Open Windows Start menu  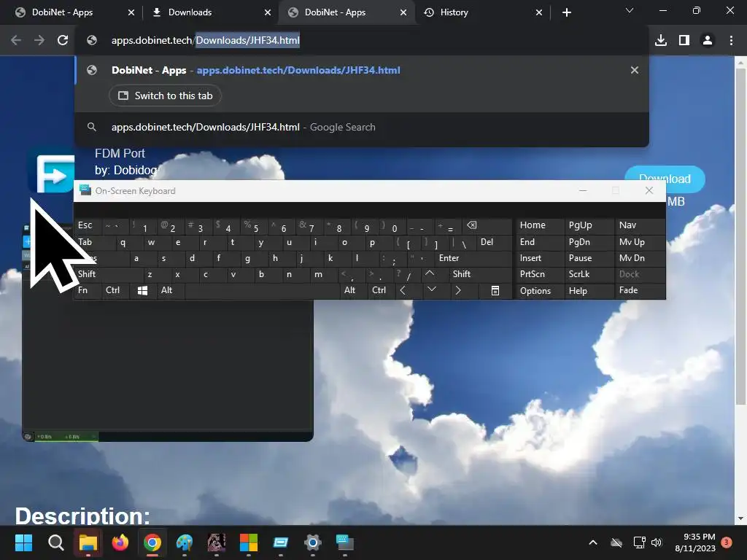coord(23,542)
